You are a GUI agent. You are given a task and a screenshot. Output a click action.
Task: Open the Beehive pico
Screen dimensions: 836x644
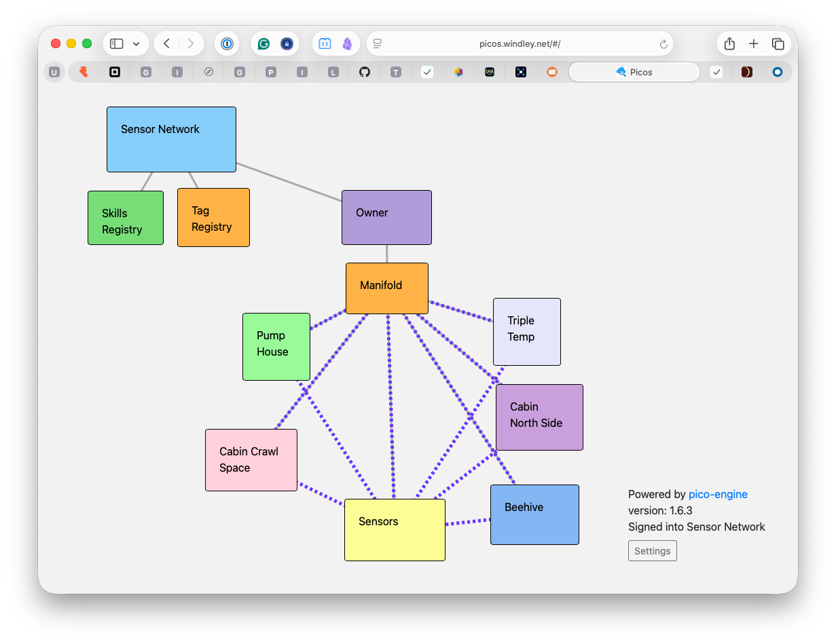pyautogui.click(x=534, y=514)
